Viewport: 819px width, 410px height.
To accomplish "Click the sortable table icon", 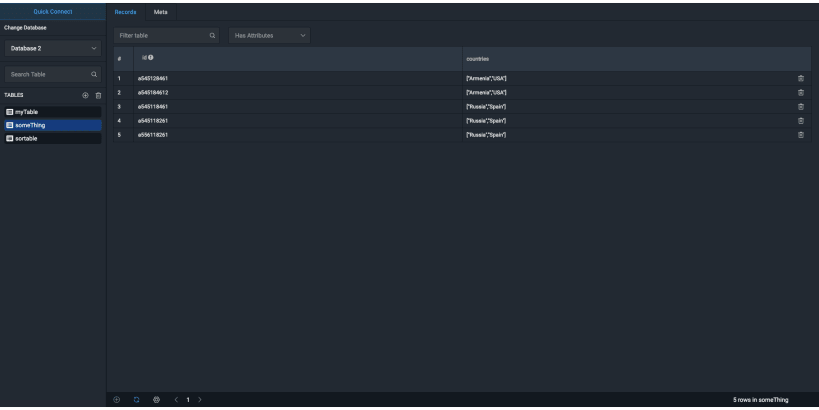I will pyautogui.click(x=9, y=138).
